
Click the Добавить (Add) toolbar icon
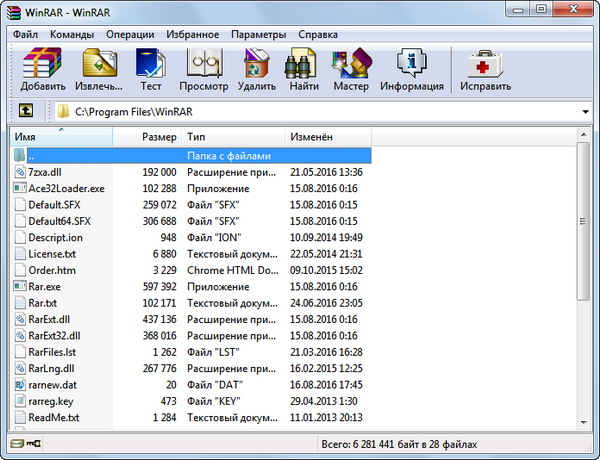coord(43,68)
